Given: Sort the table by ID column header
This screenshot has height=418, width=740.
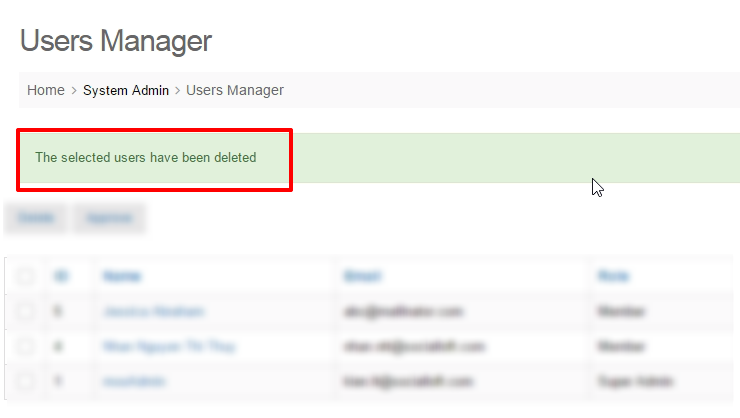Looking at the screenshot, I should coord(61,276).
